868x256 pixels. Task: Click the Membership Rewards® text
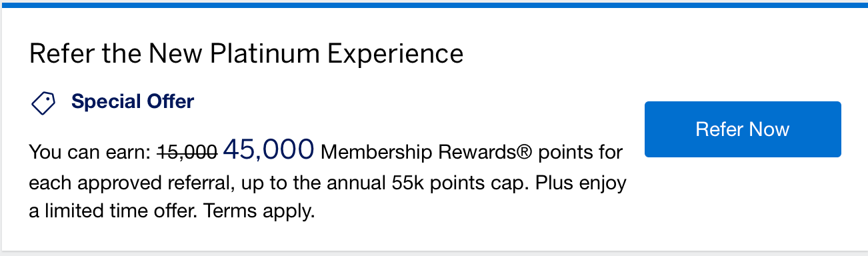point(427,153)
